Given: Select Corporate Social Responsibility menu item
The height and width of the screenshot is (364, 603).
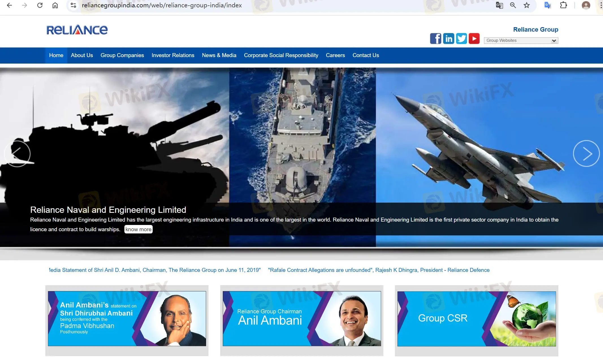Looking at the screenshot, I should click(x=281, y=55).
